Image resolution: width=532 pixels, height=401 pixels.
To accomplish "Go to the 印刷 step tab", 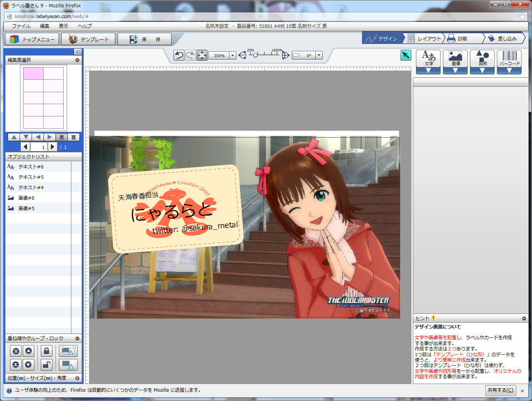I will pos(464,39).
